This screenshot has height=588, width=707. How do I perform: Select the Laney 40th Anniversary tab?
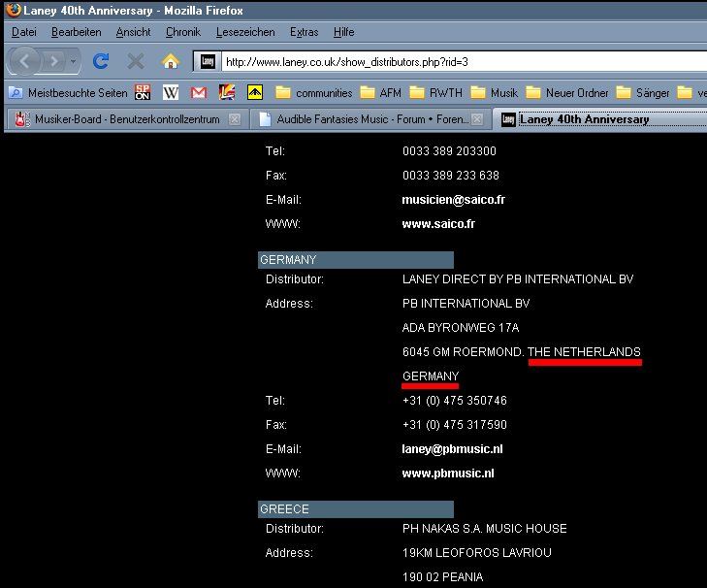pyautogui.click(x=599, y=119)
